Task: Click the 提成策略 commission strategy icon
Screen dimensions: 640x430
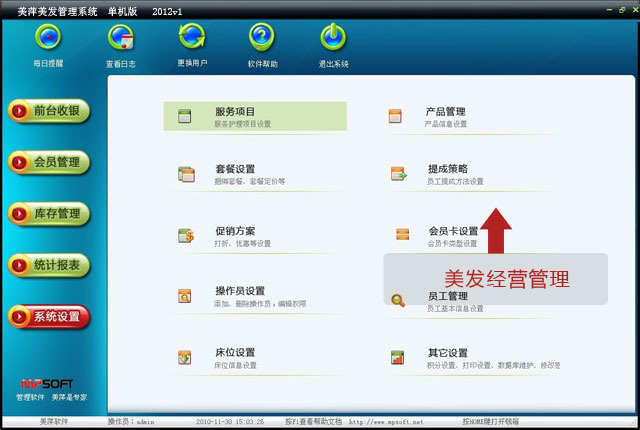Action: tap(397, 174)
